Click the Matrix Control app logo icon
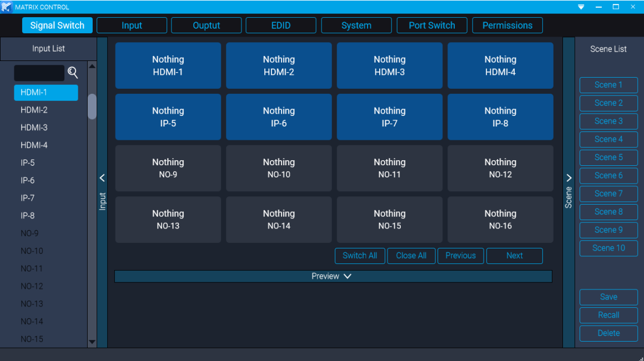 tap(7, 7)
